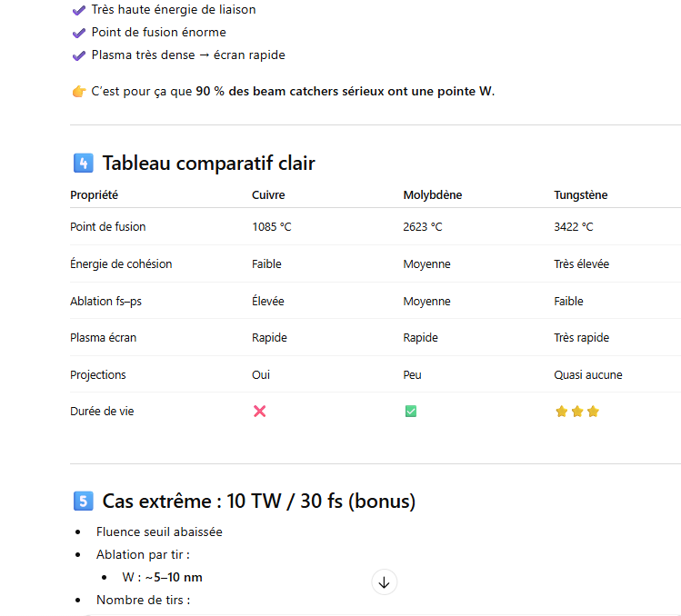This screenshot has height=616, width=681.
Task: Click the 'Quasi aucune' cell
Action: (x=588, y=374)
